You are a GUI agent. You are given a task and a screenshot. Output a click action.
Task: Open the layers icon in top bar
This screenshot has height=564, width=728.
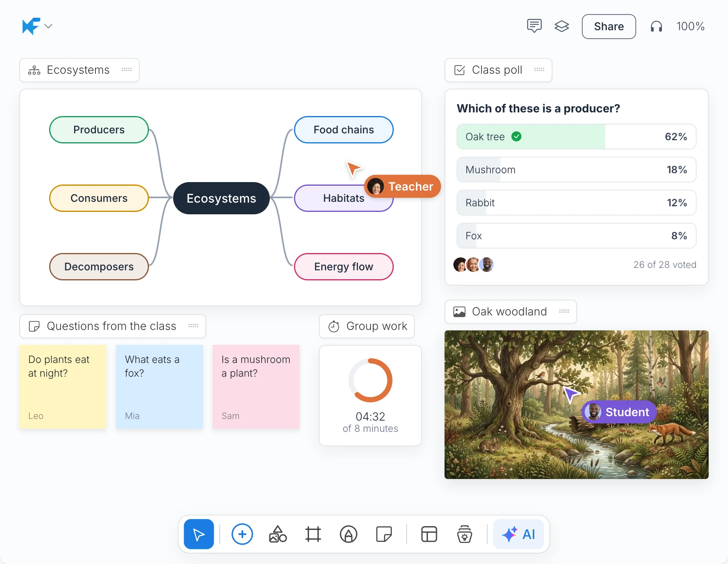tap(562, 26)
